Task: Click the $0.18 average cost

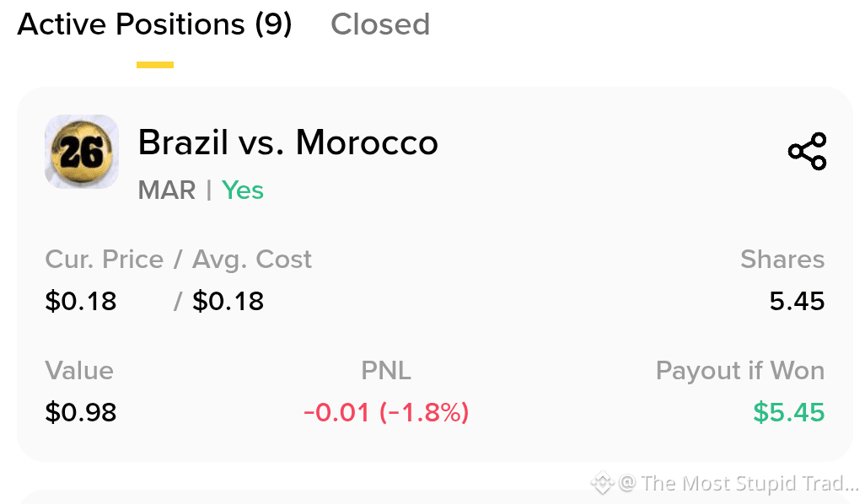Action: point(228,301)
